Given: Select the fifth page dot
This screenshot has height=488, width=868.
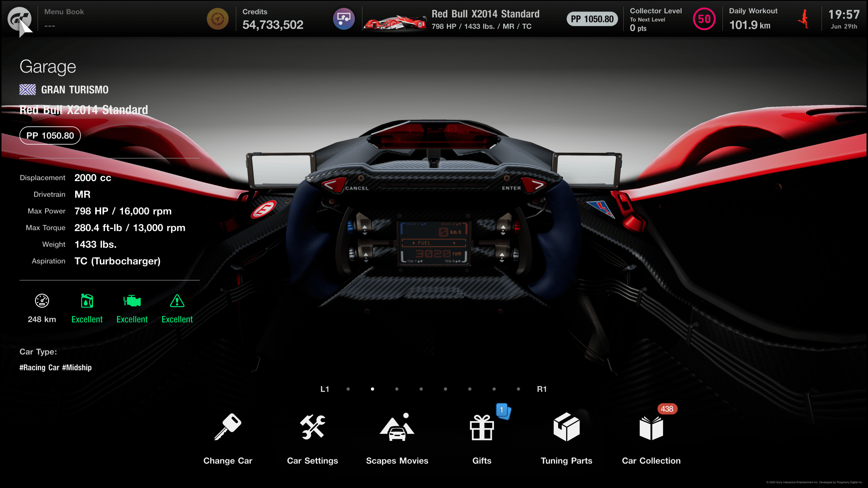Looking at the screenshot, I should click(446, 389).
